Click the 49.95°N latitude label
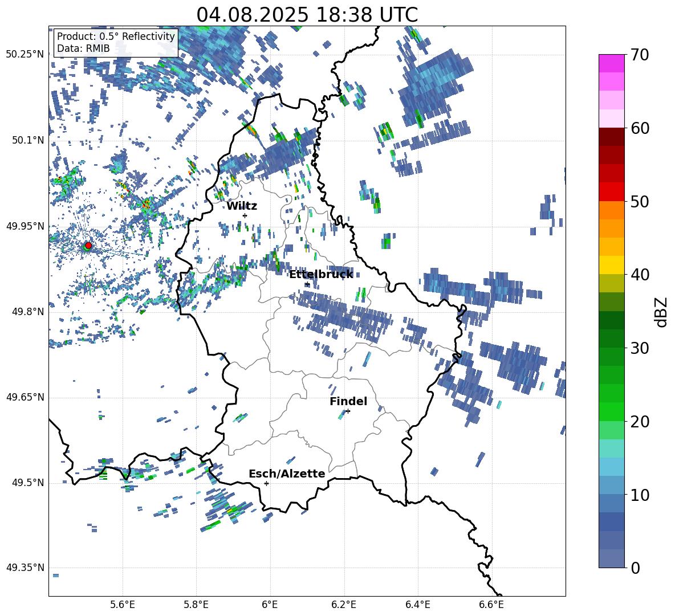 25,226
